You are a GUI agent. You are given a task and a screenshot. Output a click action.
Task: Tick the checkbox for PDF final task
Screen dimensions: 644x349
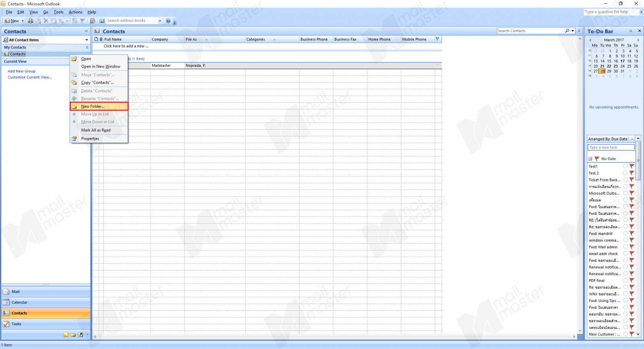(625, 280)
